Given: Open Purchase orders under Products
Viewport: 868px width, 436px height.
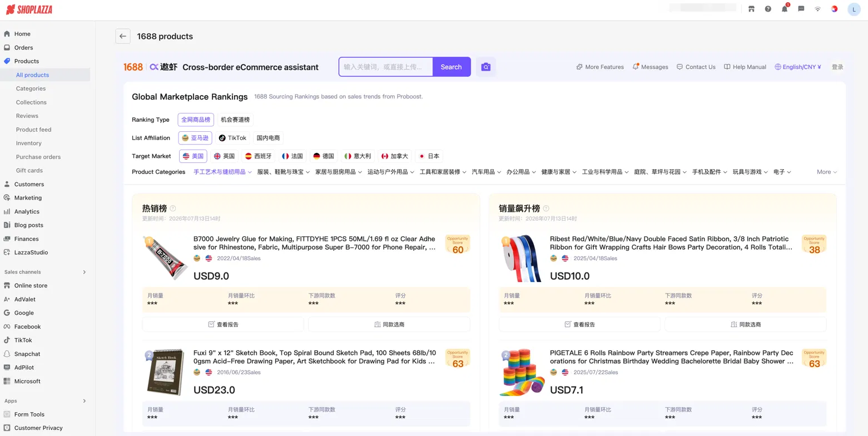Looking at the screenshot, I should pos(38,157).
